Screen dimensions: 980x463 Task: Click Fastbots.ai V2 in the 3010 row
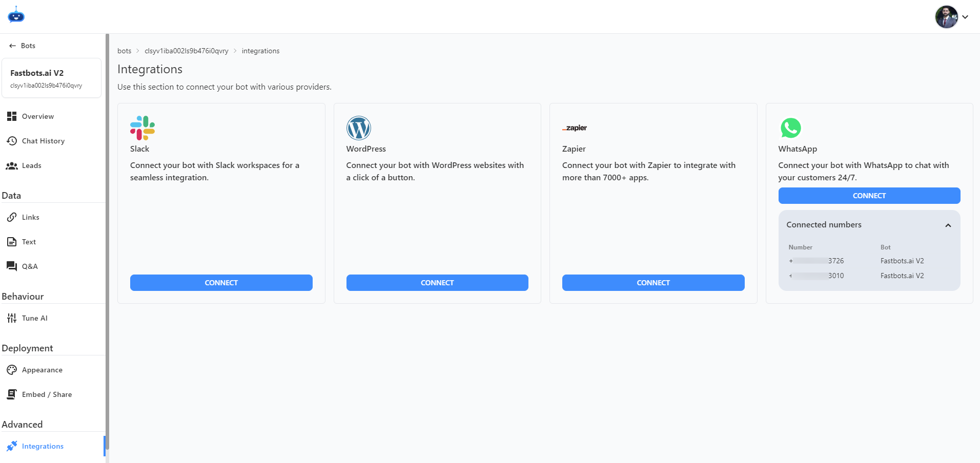point(902,276)
